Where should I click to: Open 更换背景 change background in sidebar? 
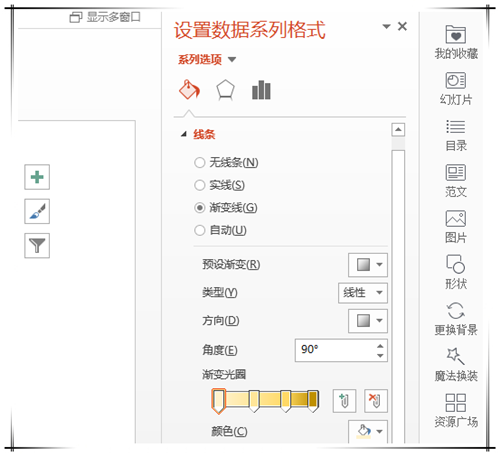pos(456,319)
